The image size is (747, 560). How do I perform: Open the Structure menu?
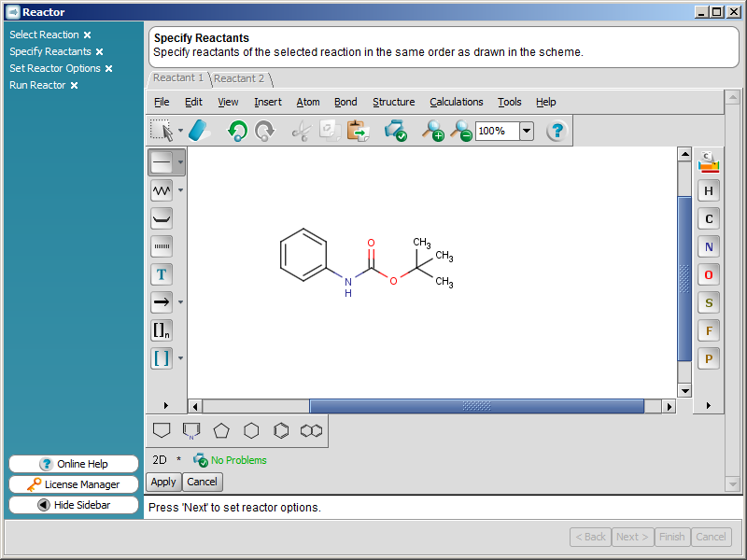[x=393, y=102]
